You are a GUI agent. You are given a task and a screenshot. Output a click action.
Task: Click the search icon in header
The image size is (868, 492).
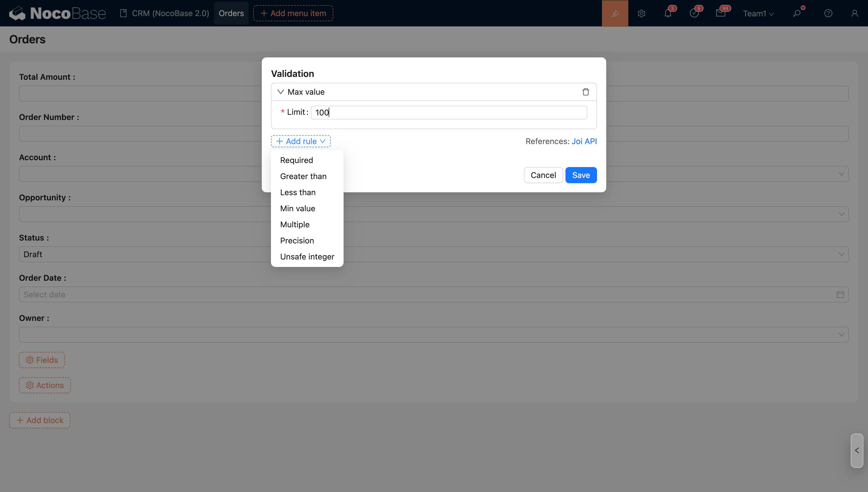(797, 13)
